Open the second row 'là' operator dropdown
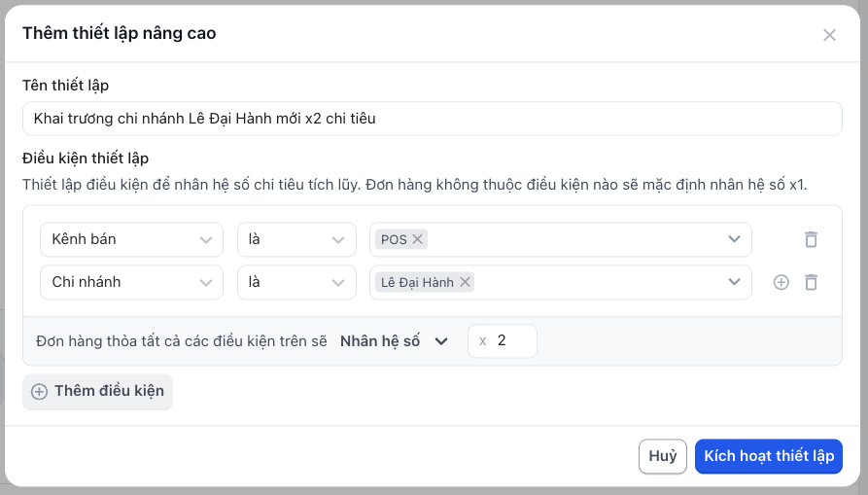The height and width of the screenshot is (495, 868). pyautogui.click(x=296, y=282)
